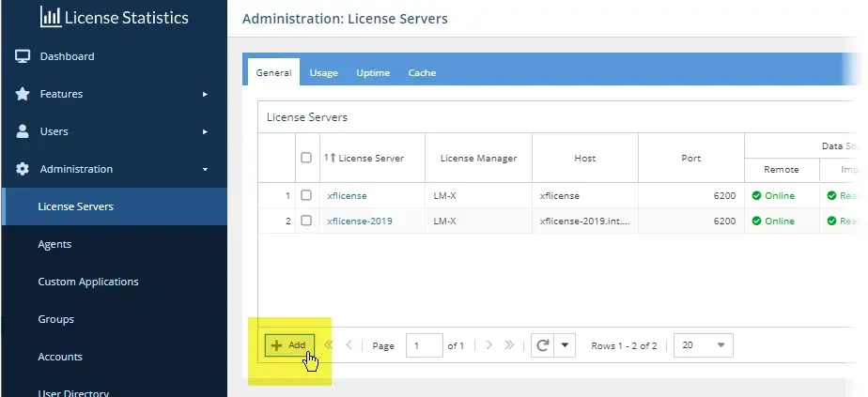This screenshot has height=397, width=868.
Task: Click the Features star icon
Action: click(23, 94)
